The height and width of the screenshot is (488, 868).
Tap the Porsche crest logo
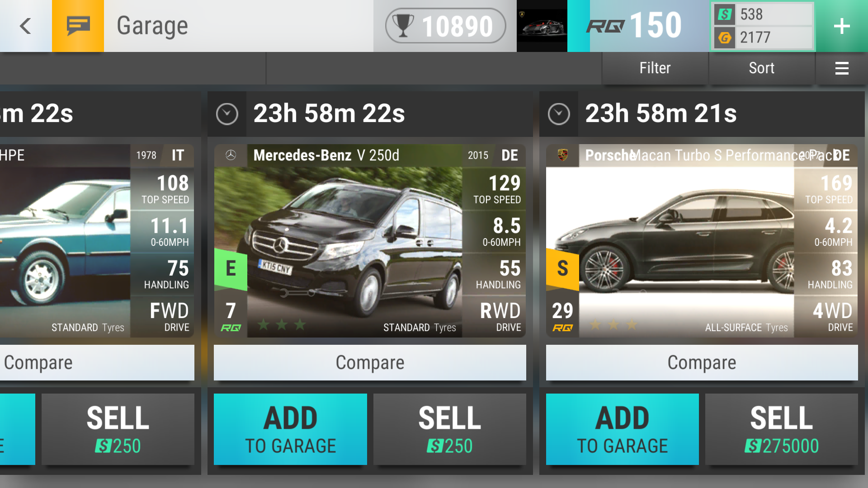562,155
